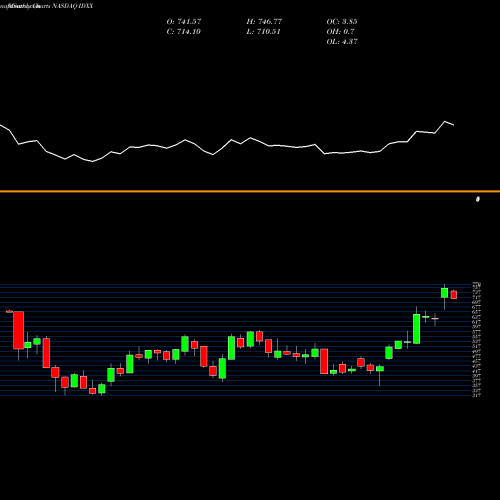The image size is (500, 500).
Task: Click the end point of white indicator line
Action: [x=453, y=125]
